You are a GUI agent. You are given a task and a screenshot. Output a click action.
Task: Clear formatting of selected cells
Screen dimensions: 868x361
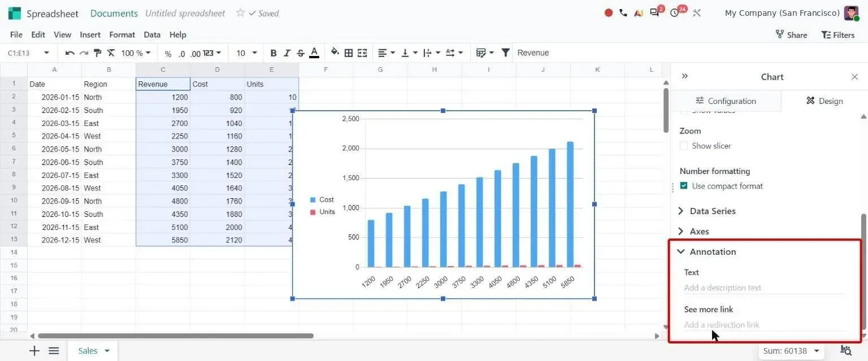coord(111,53)
